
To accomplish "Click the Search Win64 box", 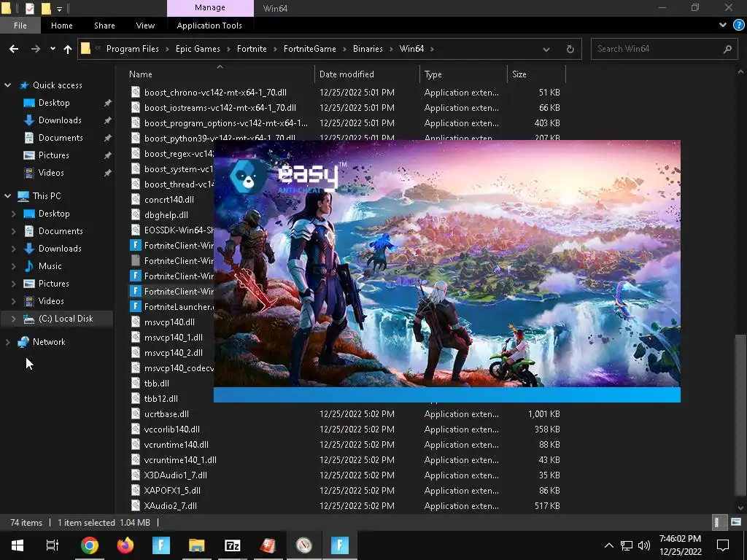I will point(664,49).
